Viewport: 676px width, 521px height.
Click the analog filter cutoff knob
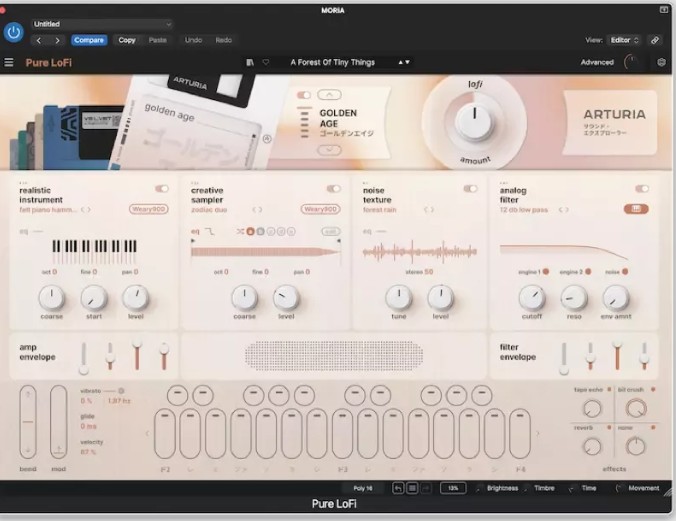(x=532, y=298)
